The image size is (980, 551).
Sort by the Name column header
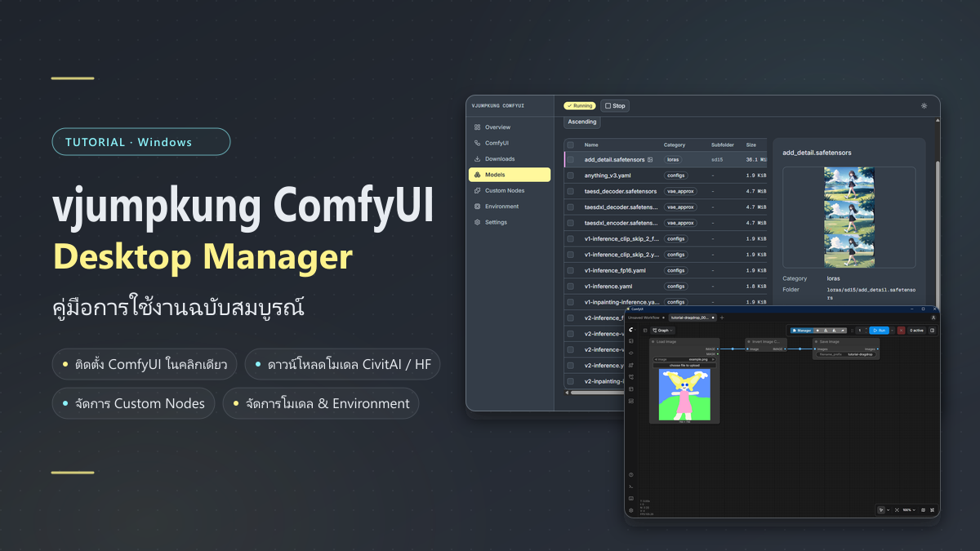coord(591,144)
